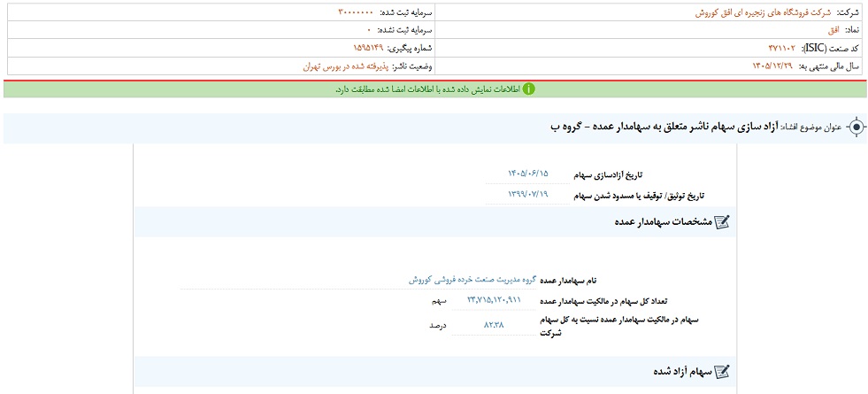Click publisher status پذیرفته شده در بورس تهران
Viewport: 868px width, 394px height.
[345, 66]
